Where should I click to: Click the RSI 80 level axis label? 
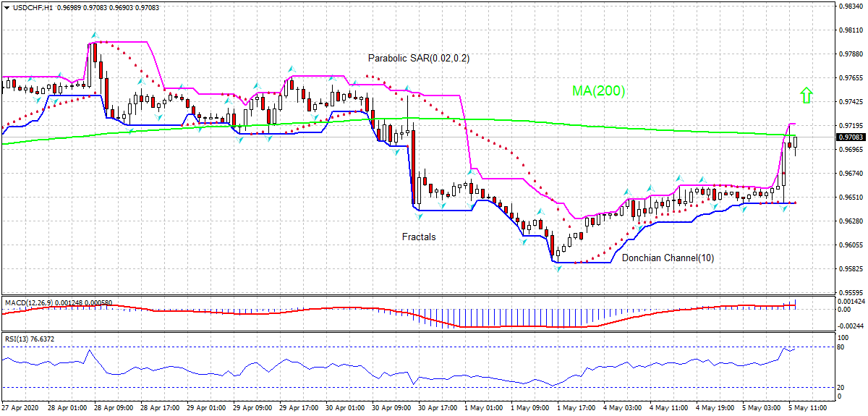pyautogui.click(x=840, y=347)
